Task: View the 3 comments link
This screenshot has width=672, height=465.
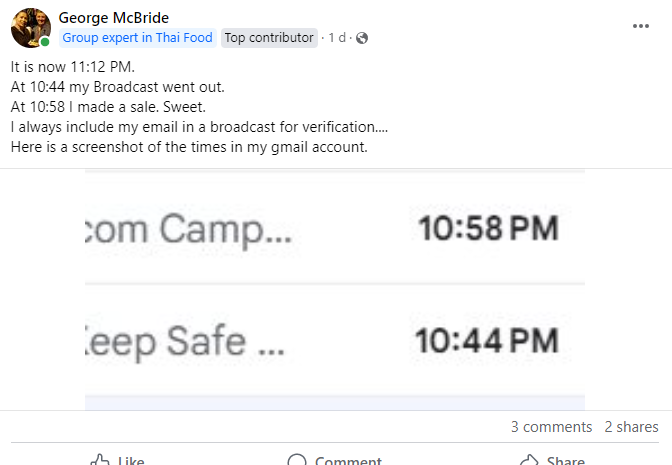Action: point(551,427)
